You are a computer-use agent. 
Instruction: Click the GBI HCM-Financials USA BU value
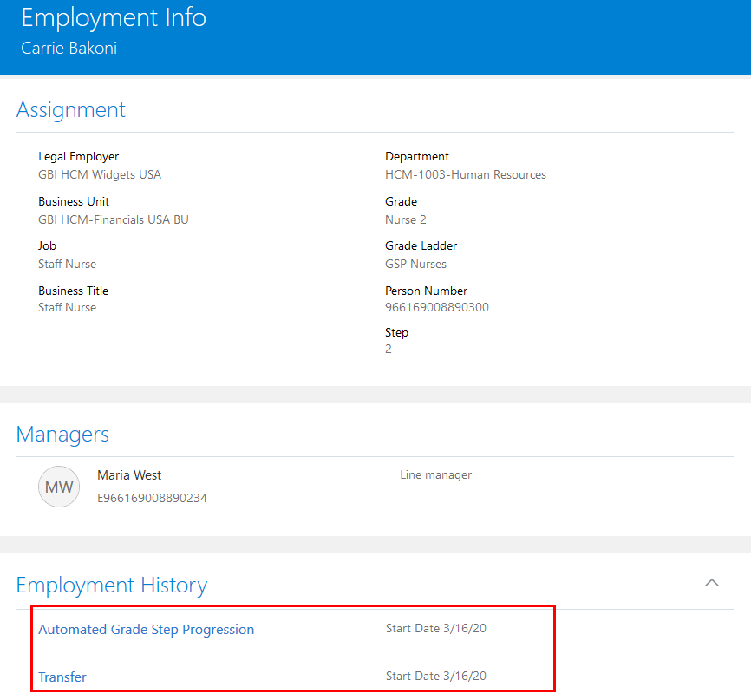tap(114, 219)
